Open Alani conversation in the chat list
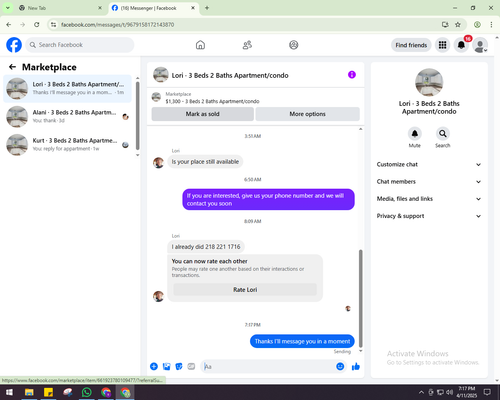The width and height of the screenshot is (500, 400). coord(67,117)
